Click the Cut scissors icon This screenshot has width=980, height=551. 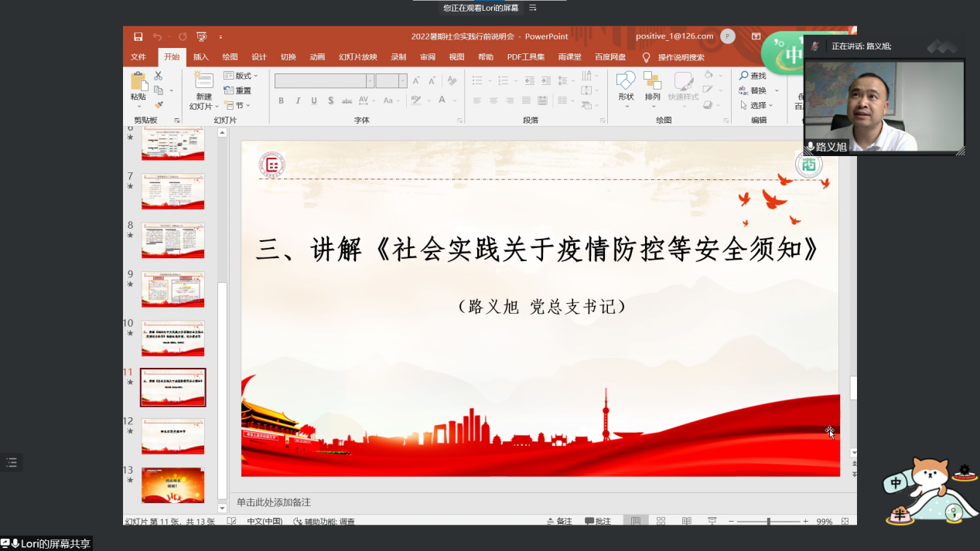[x=159, y=76]
